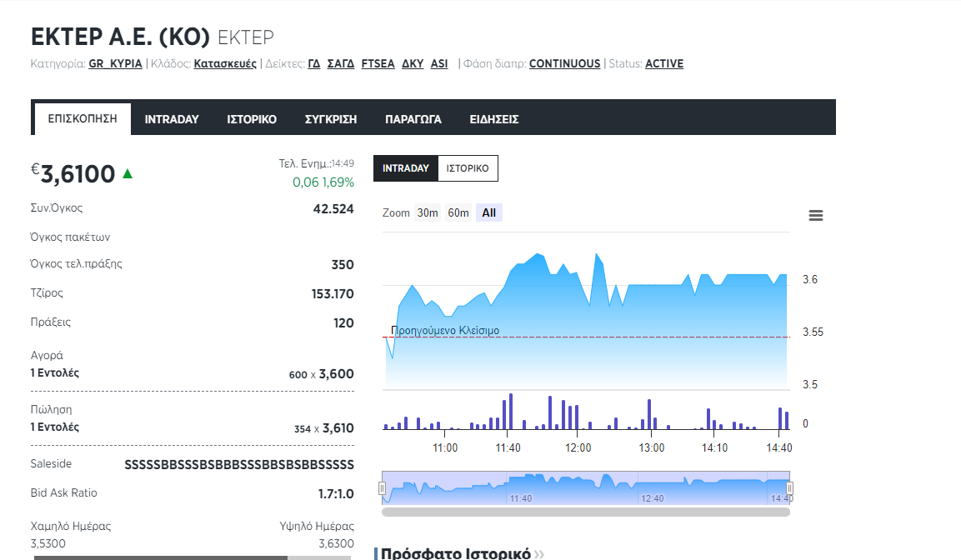Set chart zoom to 30m
961x560 pixels.
(428, 212)
